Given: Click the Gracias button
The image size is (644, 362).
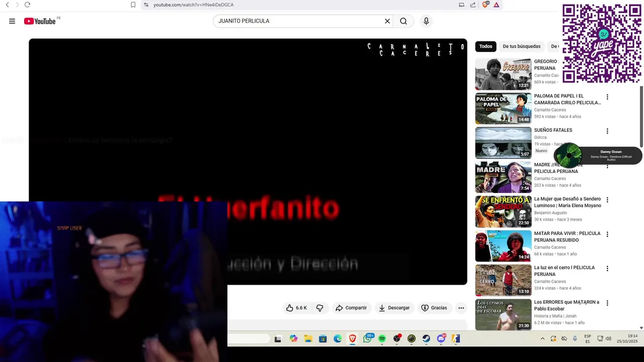Looking at the screenshot, I should [434, 308].
